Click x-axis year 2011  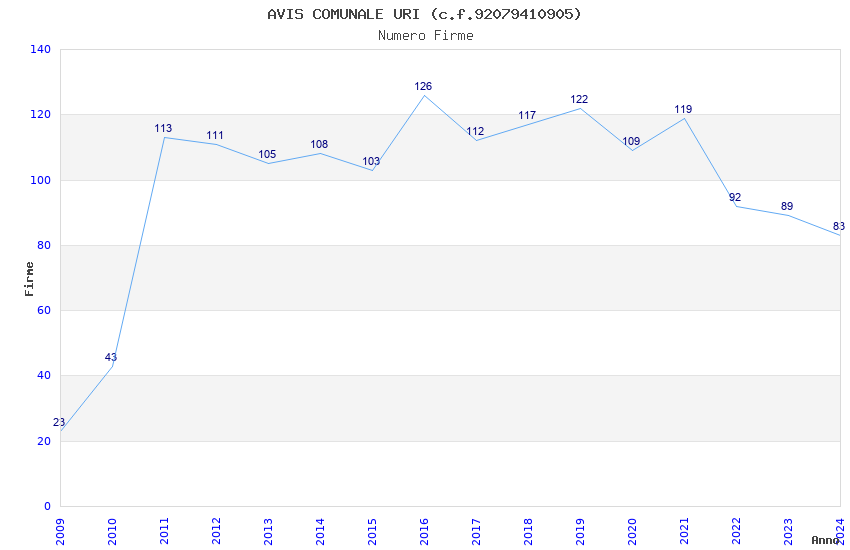[x=164, y=531]
